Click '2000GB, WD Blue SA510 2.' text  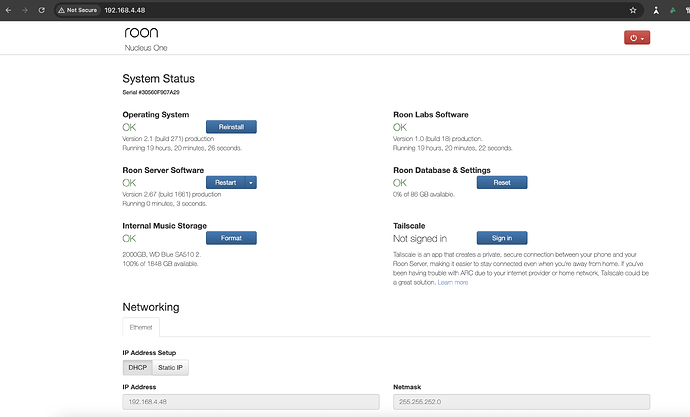161,255
